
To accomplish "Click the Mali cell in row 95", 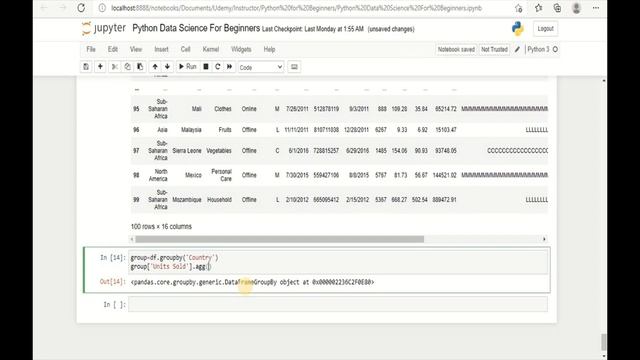I will pyautogui.click(x=197, y=109).
